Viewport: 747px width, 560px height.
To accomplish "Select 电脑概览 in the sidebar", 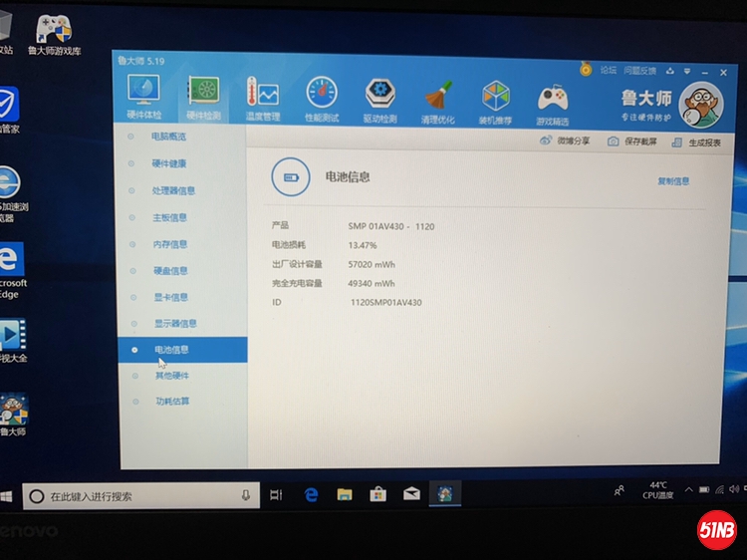I will pos(168,137).
